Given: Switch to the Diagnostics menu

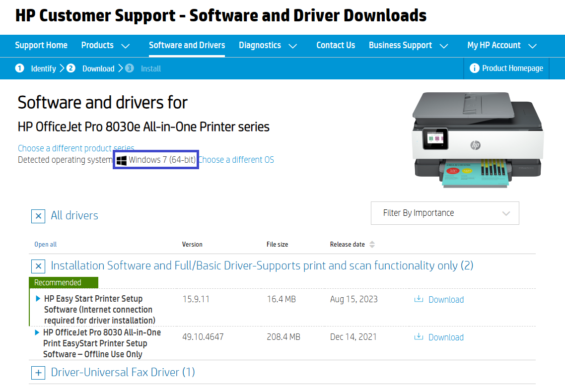Looking at the screenshot, I should (260, 45).
